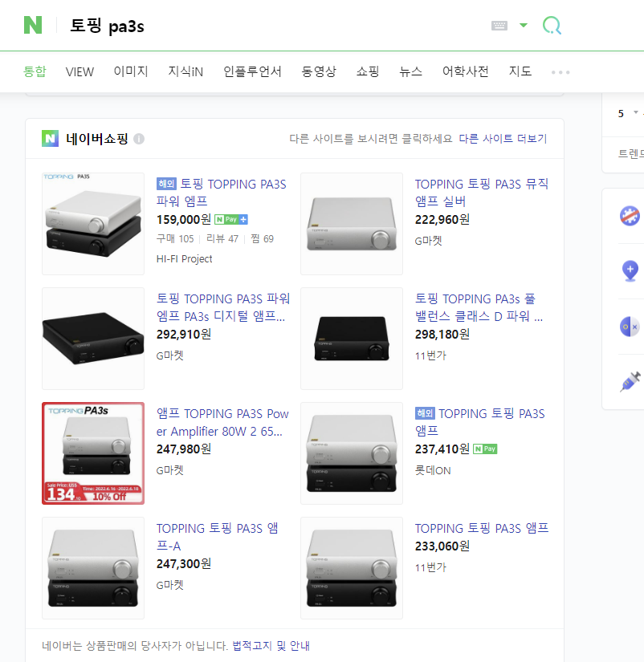Image resolution: width=644 pixels, height=662 pixels.
Task: Click the 네이버쇼핑 section title
Action: pyautogui.click(x=97, y=139)
